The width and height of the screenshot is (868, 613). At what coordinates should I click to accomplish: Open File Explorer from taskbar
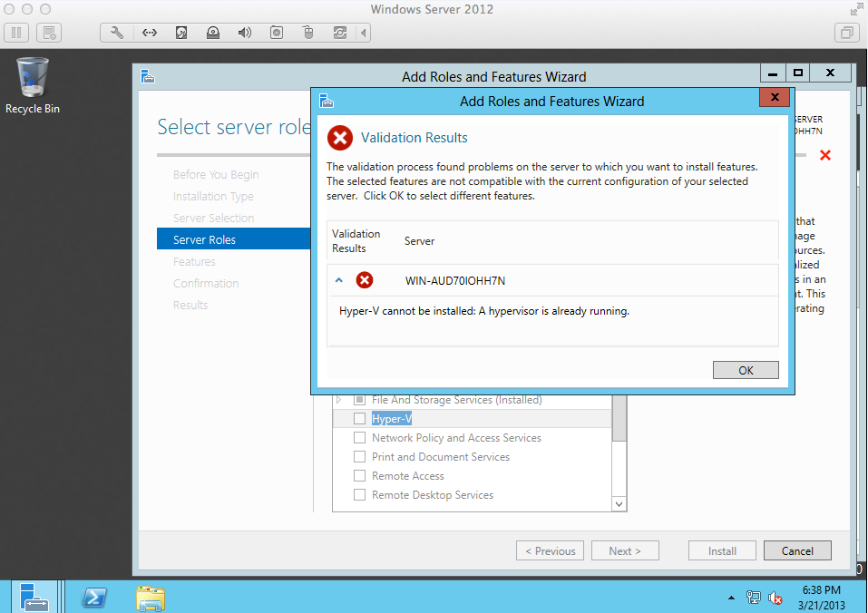[x=150, y=598]
